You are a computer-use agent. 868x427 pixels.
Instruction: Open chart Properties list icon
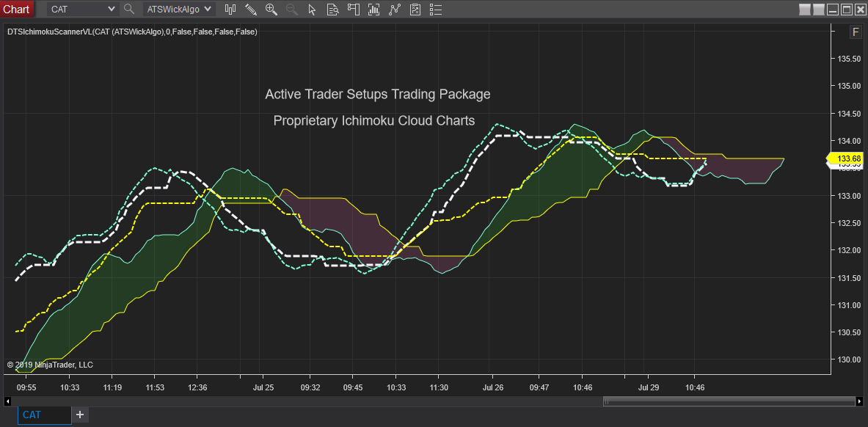coord(436,9)
